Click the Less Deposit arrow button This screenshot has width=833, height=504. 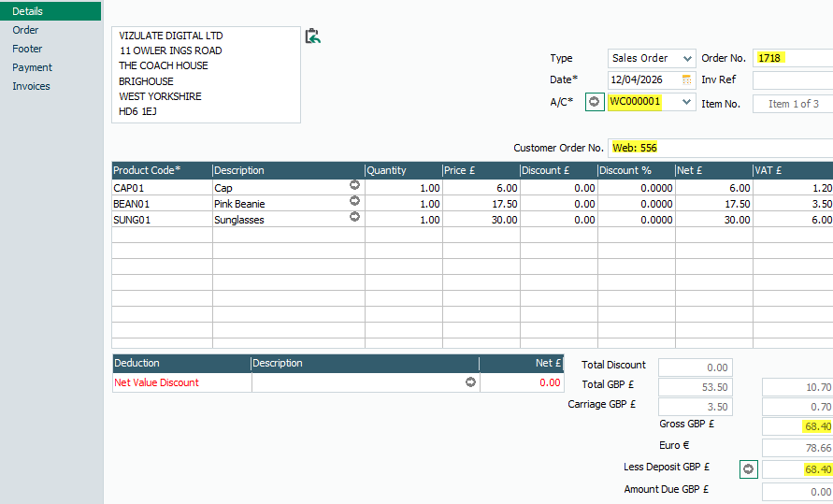point(748,469)
